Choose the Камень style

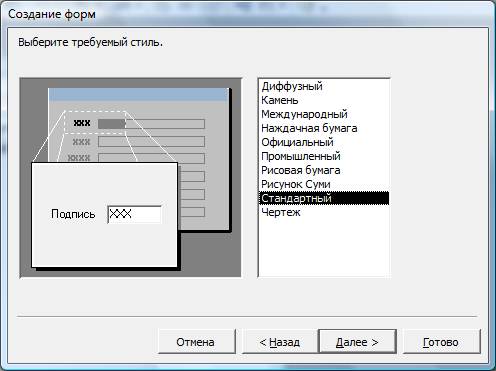(x=324, y=100)
